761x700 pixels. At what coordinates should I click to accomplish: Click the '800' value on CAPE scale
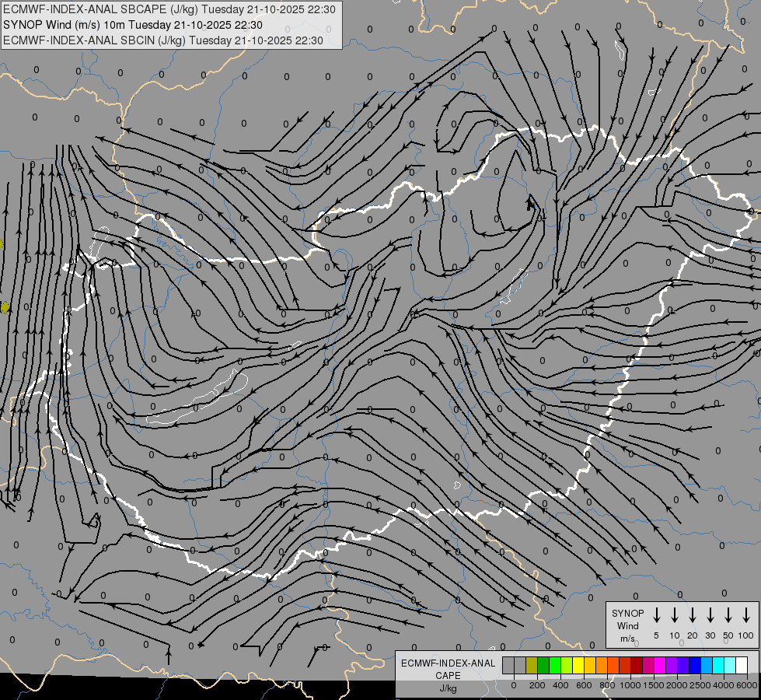(607, 685)
